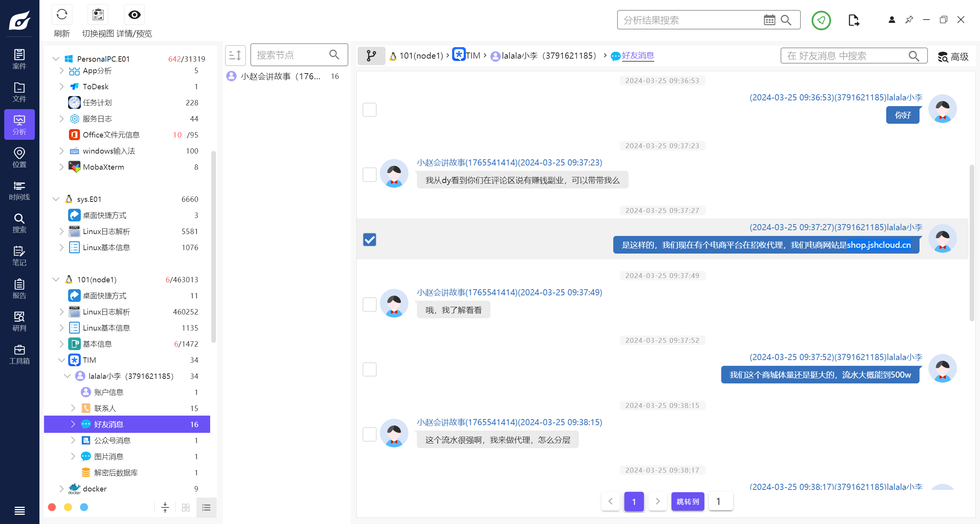Click the green shield status icon
The image size is (980, 524).
click(x=821, y=20)
